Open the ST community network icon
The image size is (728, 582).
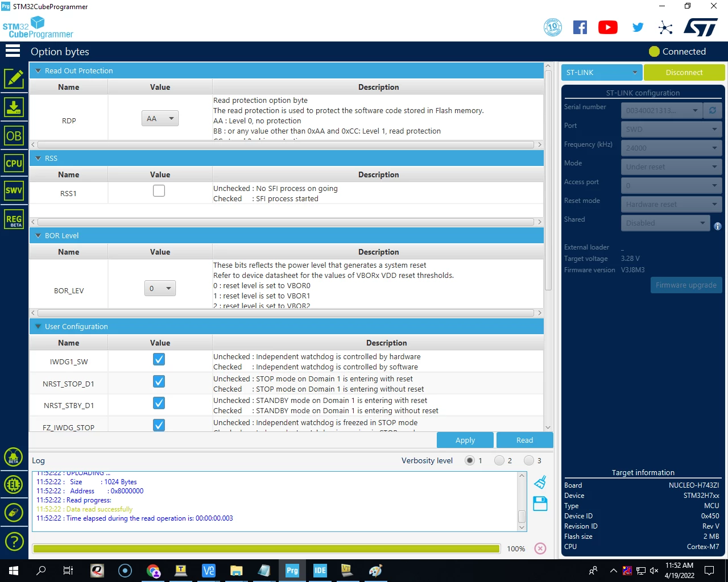pyautogui.click(x=665, y=27)
